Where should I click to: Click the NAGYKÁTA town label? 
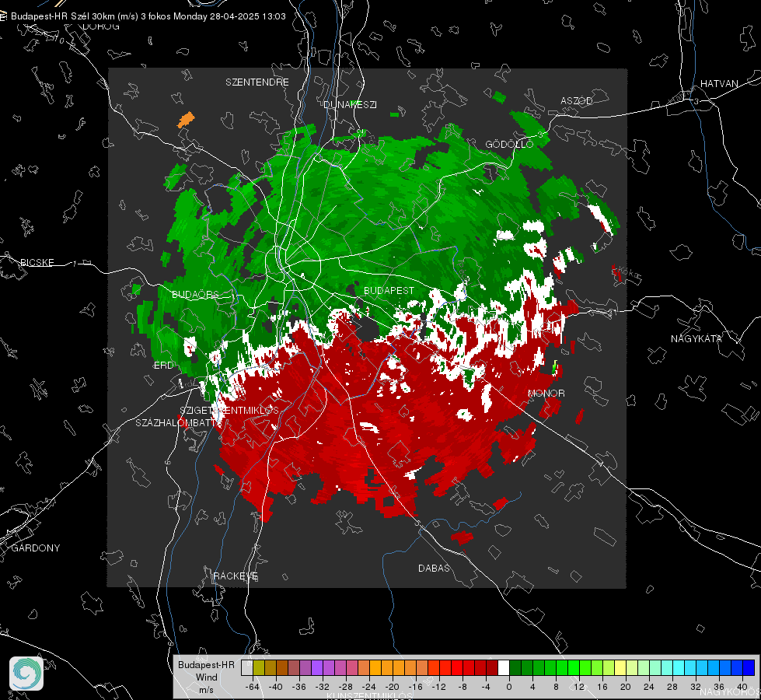696,338
